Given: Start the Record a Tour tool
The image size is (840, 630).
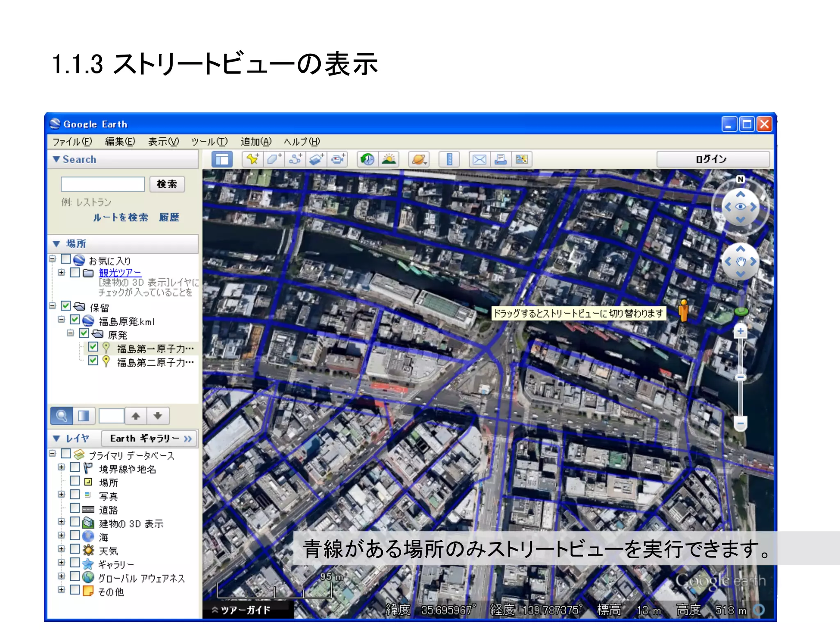Looking at the screenshot, I should (338, 159).
